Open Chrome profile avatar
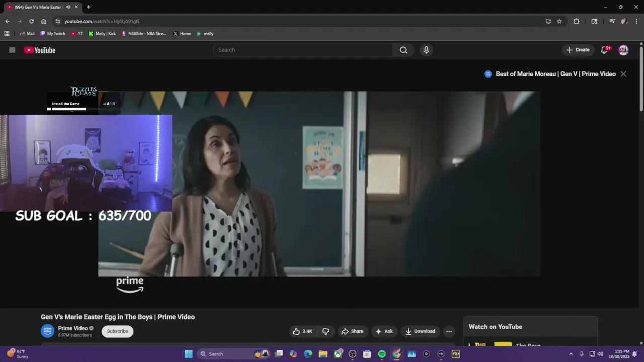The image size is (644, 362). (x=624, y=21)
